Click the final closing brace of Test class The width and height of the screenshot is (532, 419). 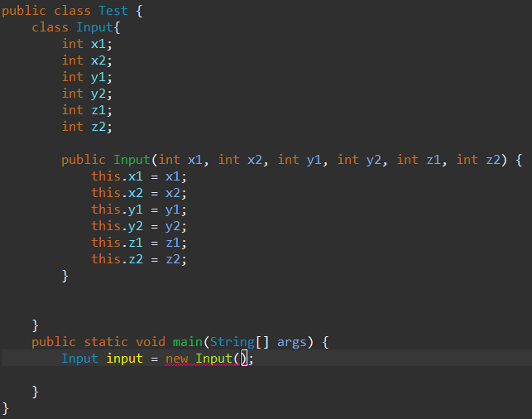point(5,408)
